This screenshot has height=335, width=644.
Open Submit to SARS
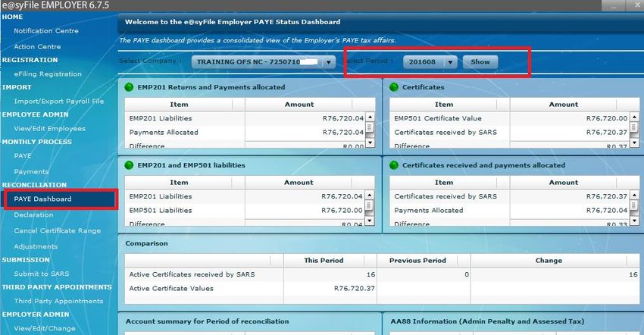pos(42,274)
